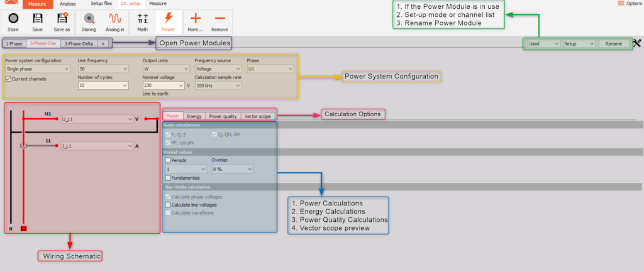Enable the Periods checkbox

pyautogui.click(x=167, y=160)
